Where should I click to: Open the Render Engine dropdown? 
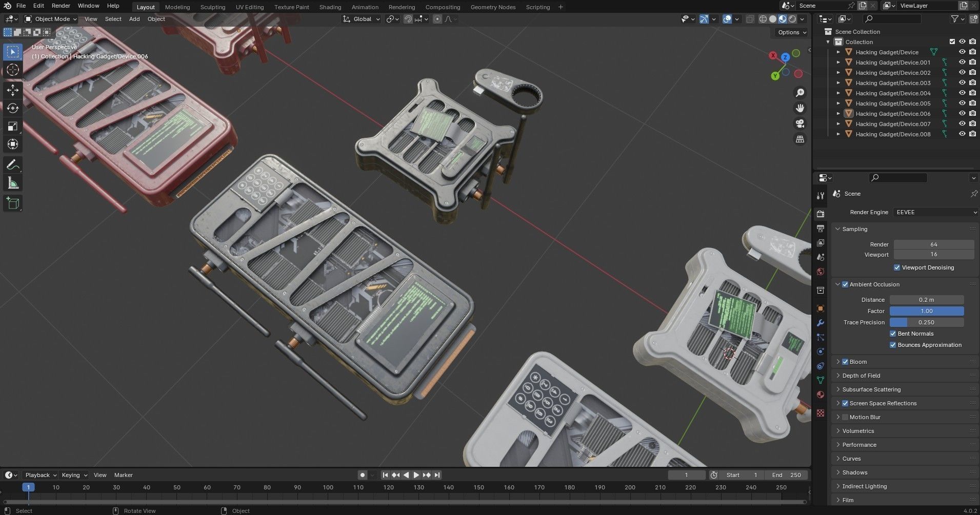(x=936, y=212)
